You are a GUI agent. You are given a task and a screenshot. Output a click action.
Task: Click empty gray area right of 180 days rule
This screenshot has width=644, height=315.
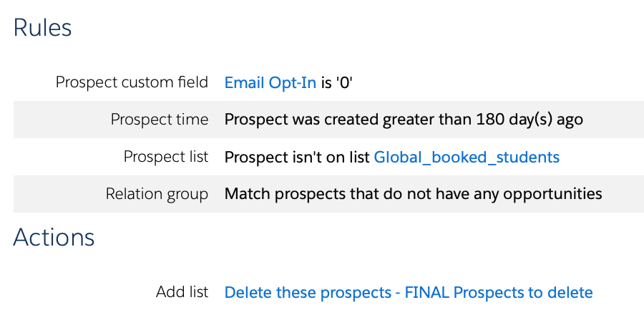[614, 120]
